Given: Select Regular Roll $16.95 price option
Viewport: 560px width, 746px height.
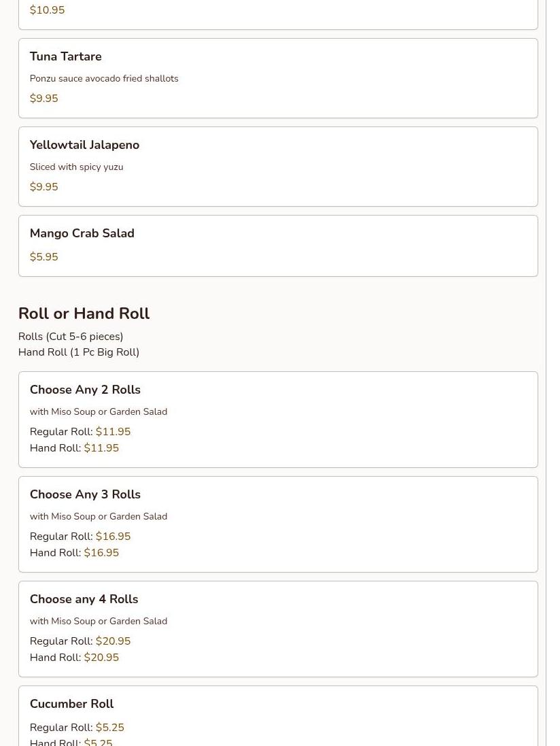Looking at the screenshot, I should 80,536.
